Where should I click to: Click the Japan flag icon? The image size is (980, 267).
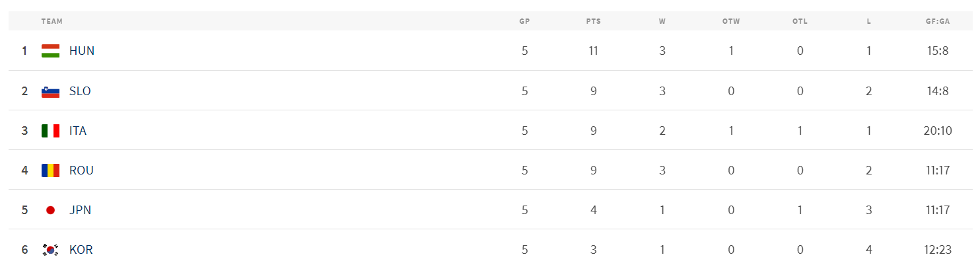[50, 210]
